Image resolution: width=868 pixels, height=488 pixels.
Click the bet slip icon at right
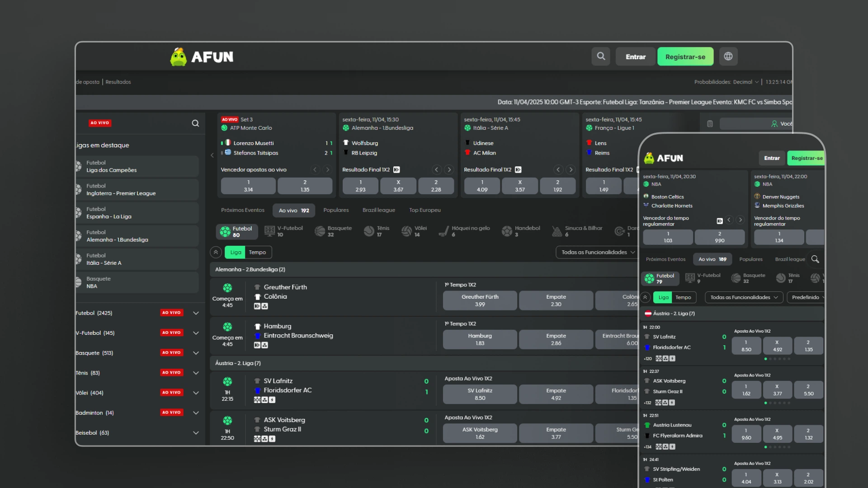coord(710,124)
